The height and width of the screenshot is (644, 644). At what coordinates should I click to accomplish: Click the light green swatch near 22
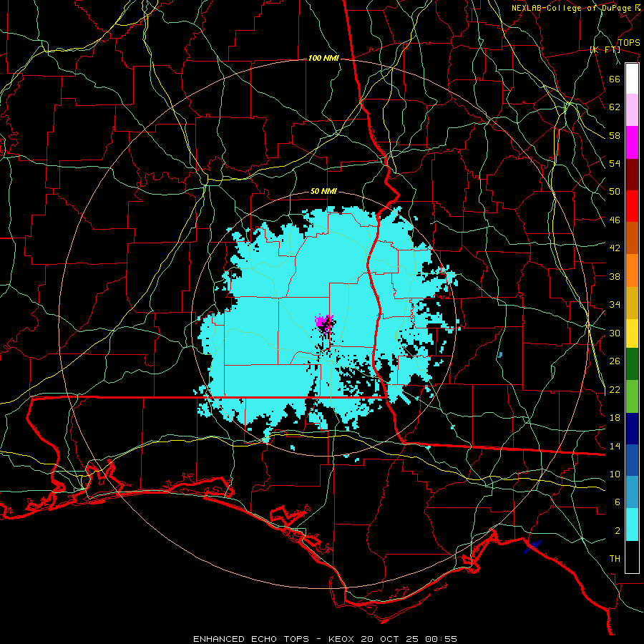tap(632, 396)
